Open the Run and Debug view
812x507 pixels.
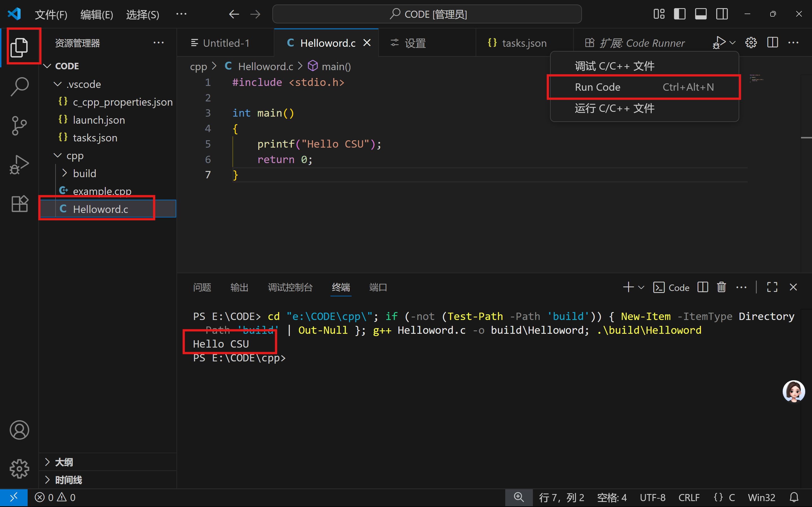(x=19, y=164)
